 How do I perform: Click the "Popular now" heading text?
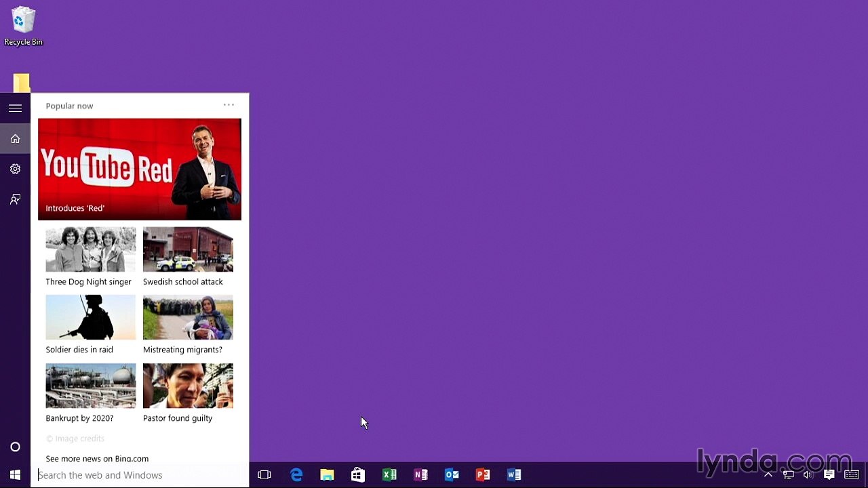coord(69,106)
